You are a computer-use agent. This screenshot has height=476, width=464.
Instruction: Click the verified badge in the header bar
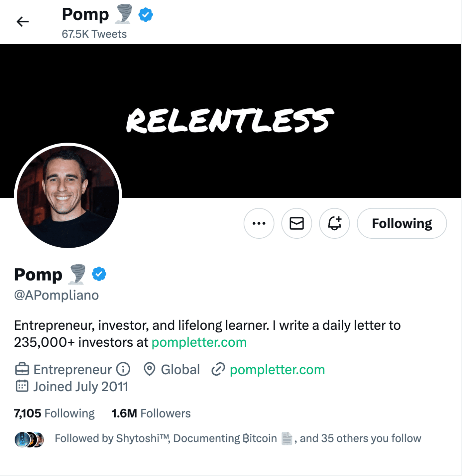coord(146,15)
